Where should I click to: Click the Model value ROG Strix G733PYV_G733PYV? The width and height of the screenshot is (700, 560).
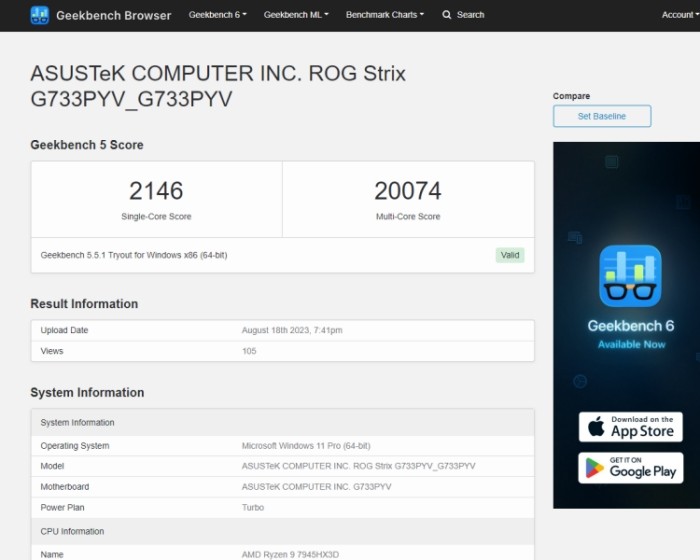tap(358, 466)
